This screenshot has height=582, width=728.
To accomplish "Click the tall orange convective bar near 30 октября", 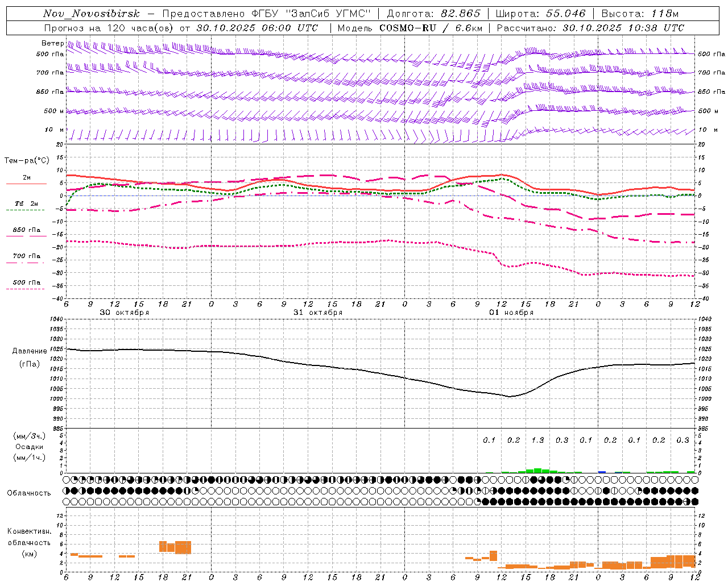I will pos(183,547).
